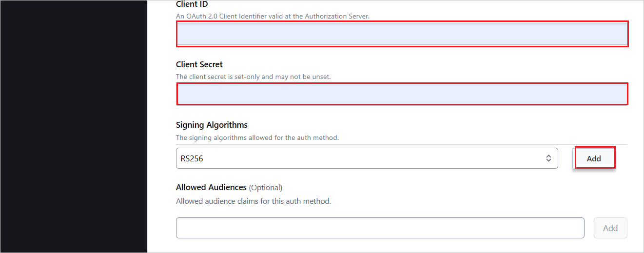
Task: Click the 'Authorization Server' words in Client ID description
Action: (x=337, y=16)
